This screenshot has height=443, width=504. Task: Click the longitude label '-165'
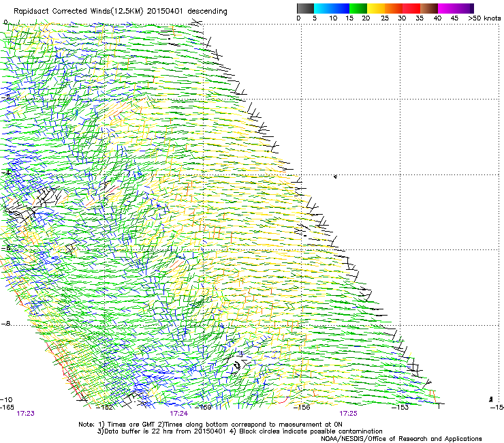(7, 408)
